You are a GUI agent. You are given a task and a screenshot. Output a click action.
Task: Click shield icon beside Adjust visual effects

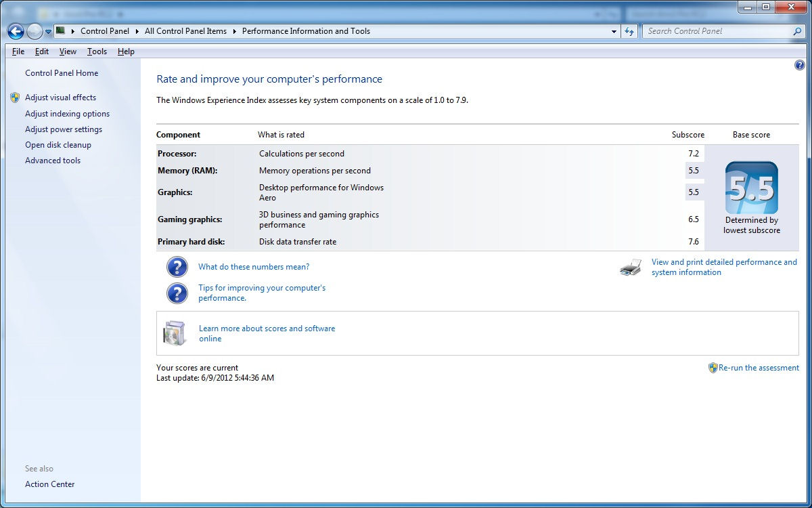pos(15,98)
